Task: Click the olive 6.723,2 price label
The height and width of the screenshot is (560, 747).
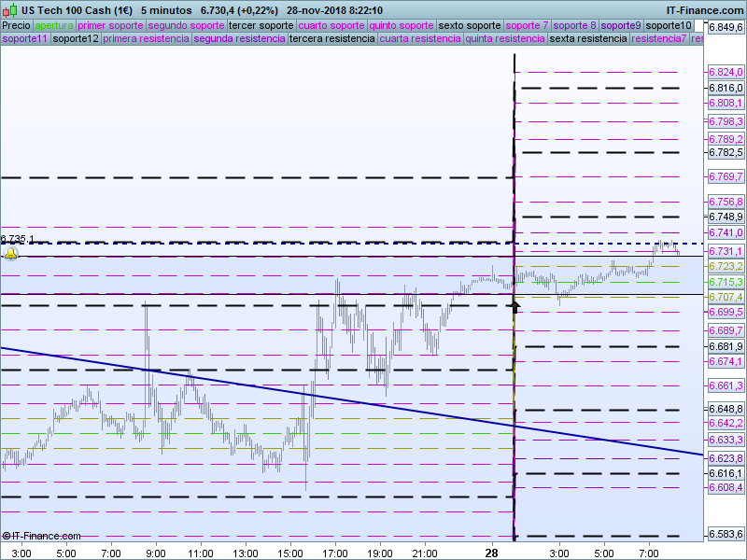Action: 726,266
